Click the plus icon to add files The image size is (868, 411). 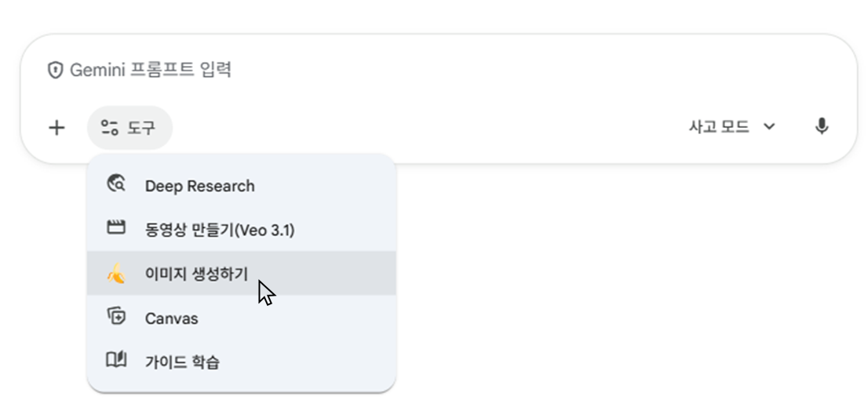pyautogui.click(x=57, y=128)
